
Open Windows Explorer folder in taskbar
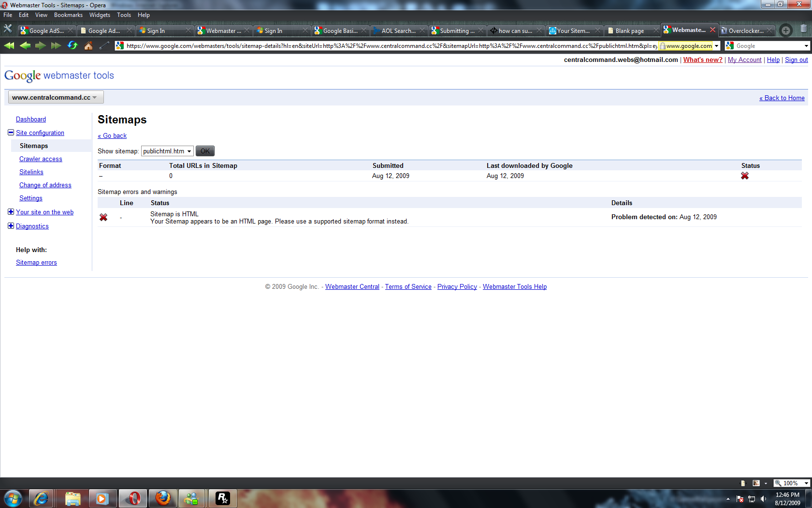[72, 498]
